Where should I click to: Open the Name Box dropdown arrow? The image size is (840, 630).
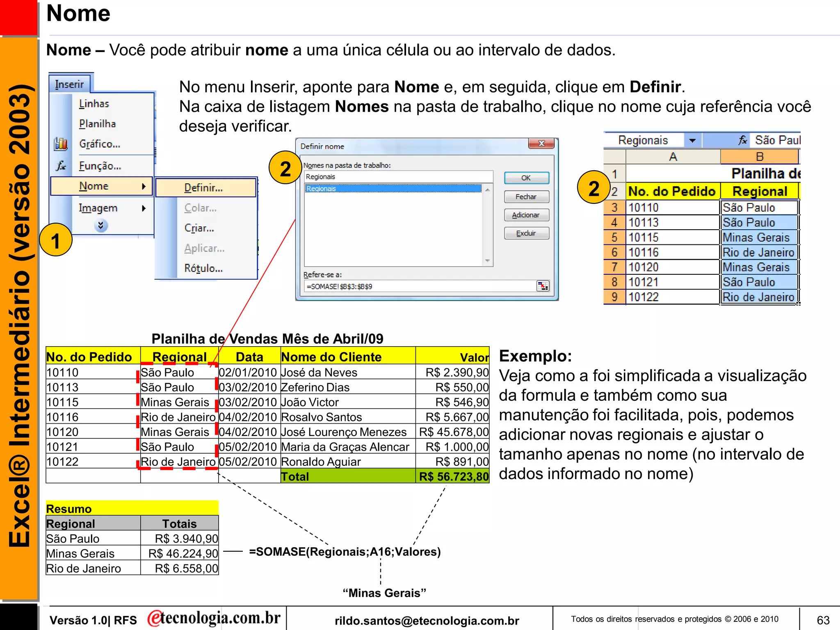[693, 140]
